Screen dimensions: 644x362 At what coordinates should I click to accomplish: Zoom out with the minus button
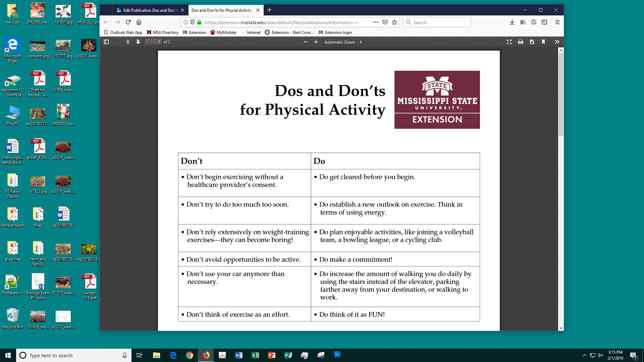point(305,42)
